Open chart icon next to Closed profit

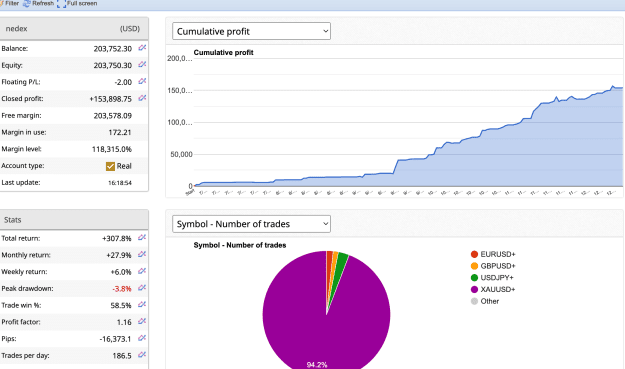142,98
